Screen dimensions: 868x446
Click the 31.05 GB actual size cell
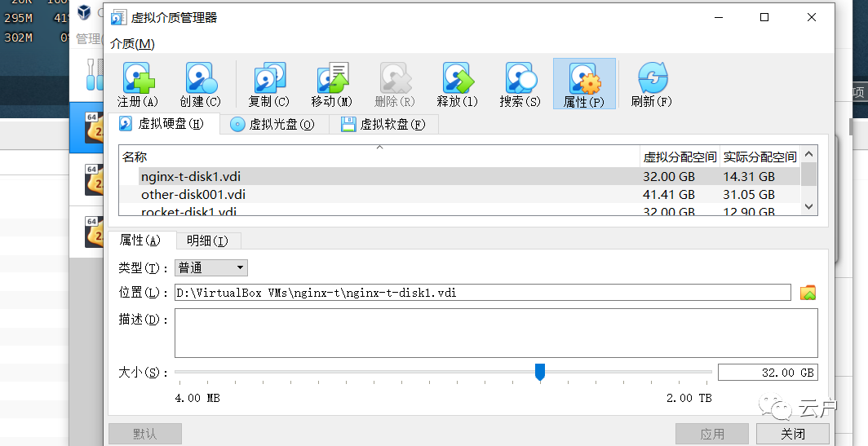coord(749,194)
